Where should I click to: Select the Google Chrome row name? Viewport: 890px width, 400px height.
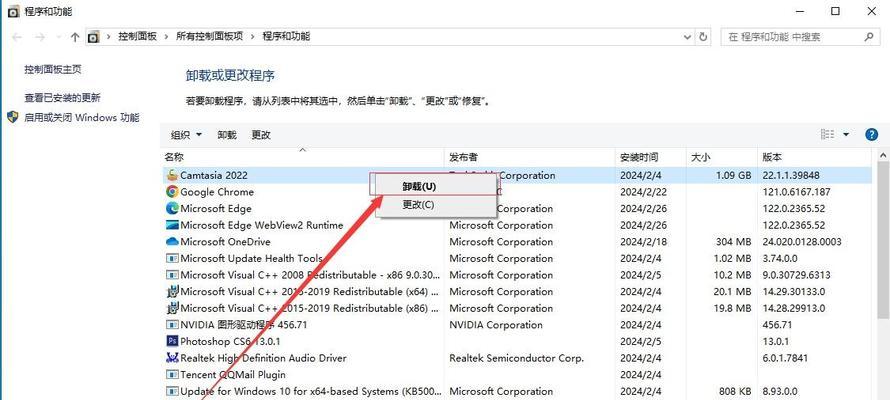[217, 192]
